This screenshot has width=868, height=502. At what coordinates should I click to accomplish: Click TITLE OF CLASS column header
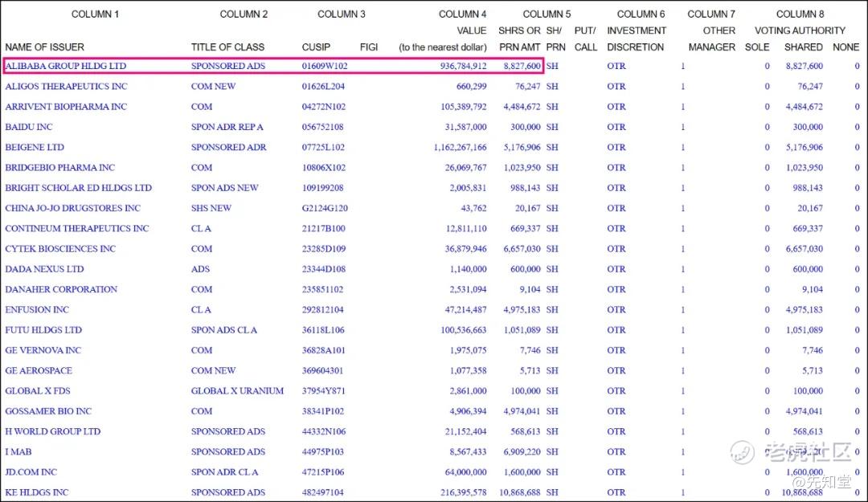(x=227, y=47)
